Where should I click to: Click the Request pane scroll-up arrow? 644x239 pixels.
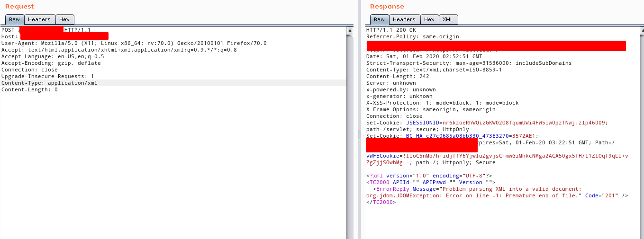(350, 31)
